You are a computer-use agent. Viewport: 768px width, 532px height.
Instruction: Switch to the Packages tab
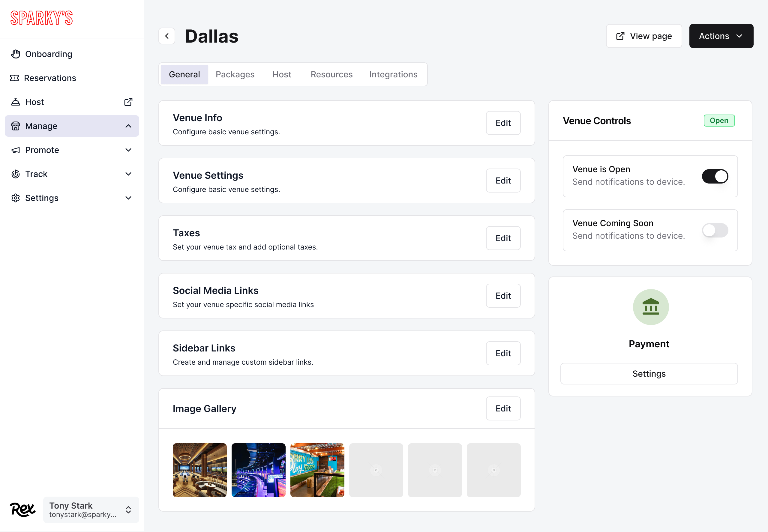tap(235, 74)
